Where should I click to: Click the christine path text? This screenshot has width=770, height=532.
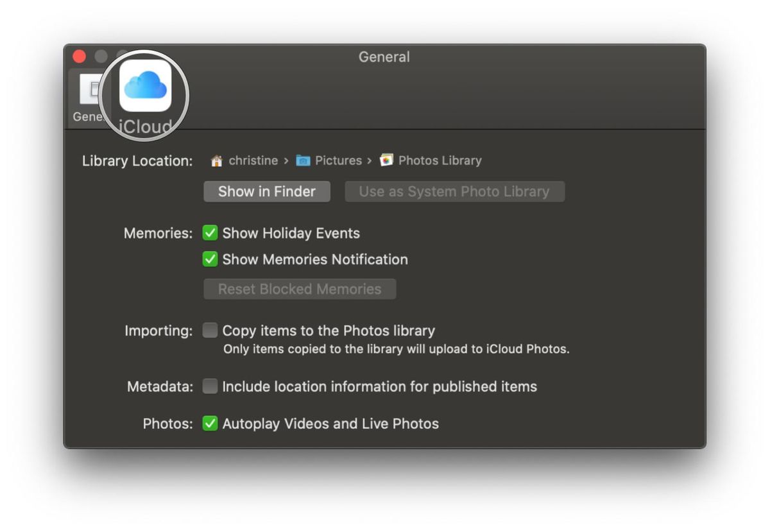tap(253, 160)
